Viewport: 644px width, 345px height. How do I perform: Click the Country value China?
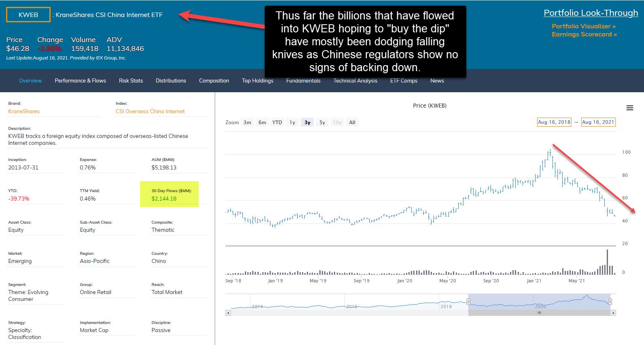(x=159, y=261)
